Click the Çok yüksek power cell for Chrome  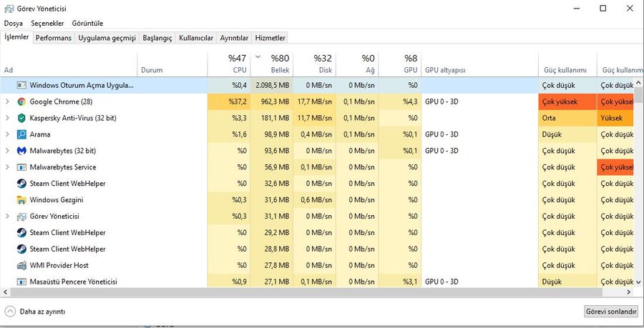click(567, 101)
